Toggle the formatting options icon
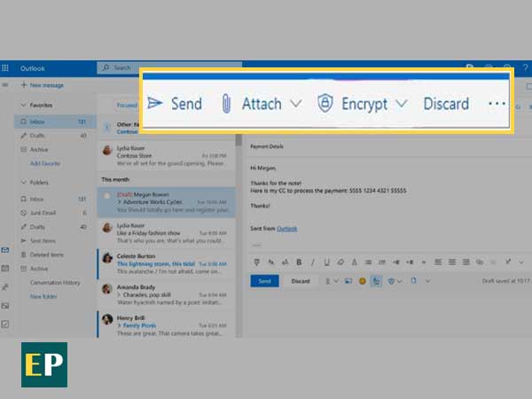The height and width of the screenshot is (399, 532). [x=376, y=281]
